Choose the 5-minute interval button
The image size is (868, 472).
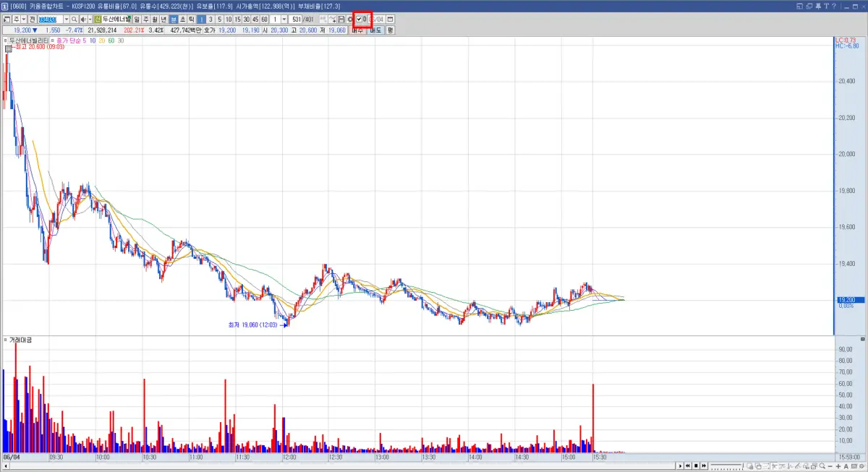point(219,19)
